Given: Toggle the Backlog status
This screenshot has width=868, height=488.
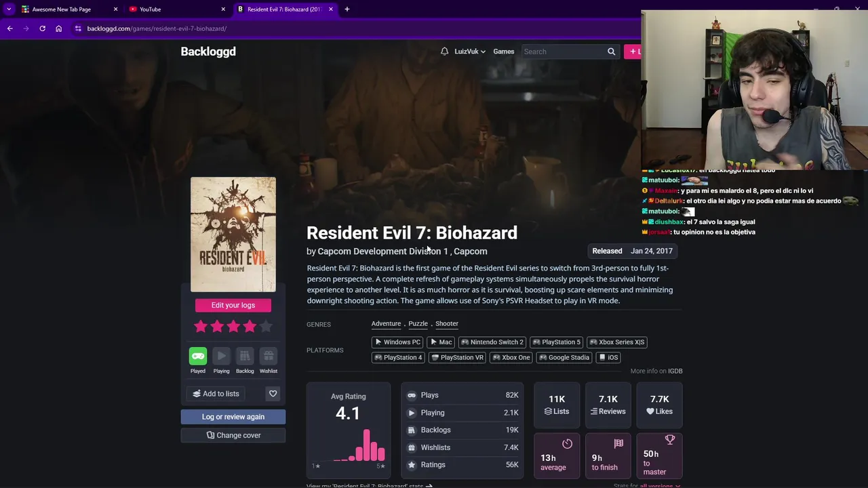Looking at the screenshot, I should point(245,361).
